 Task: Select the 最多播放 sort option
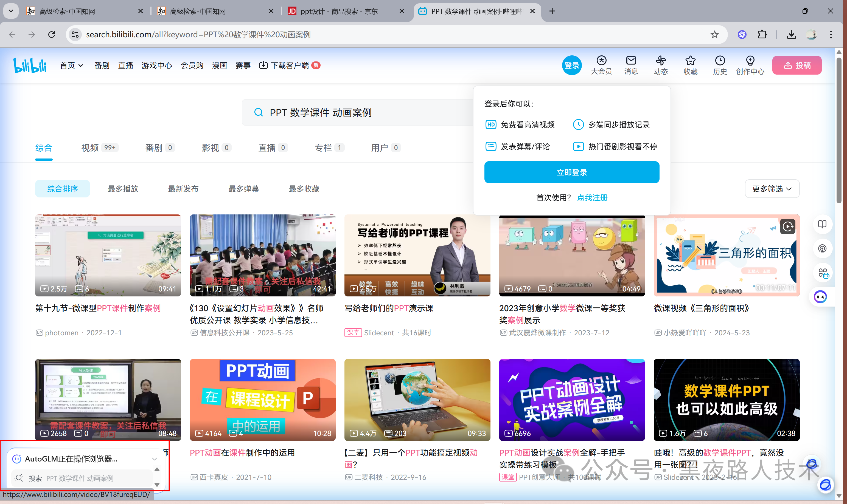point(123,189)
